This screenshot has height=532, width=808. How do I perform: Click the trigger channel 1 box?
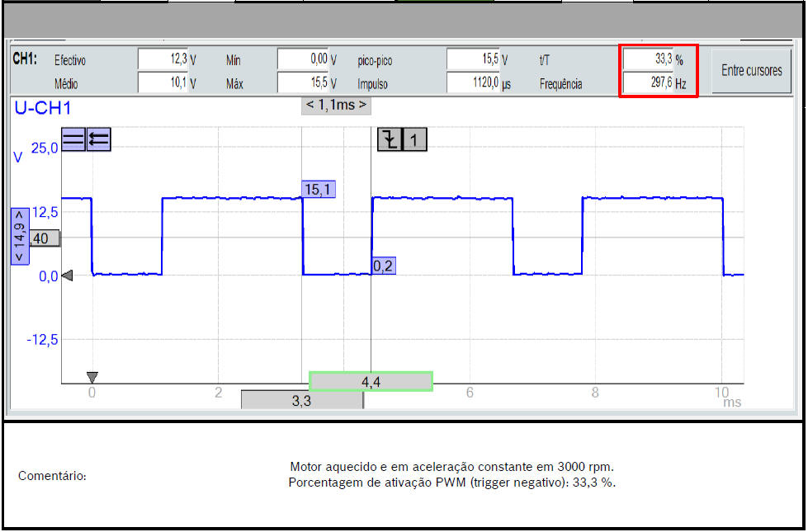(414, 139)
